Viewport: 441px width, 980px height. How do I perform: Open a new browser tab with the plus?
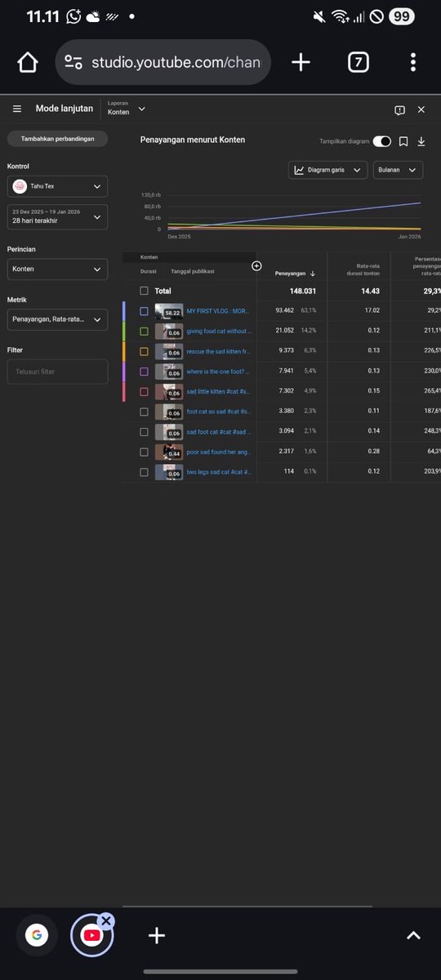(x=301, y=62)
